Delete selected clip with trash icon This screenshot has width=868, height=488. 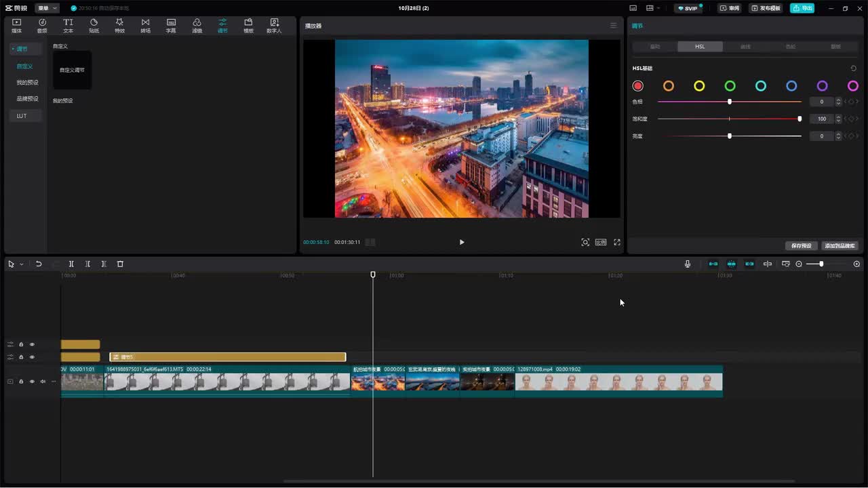(x=120, y=264)
